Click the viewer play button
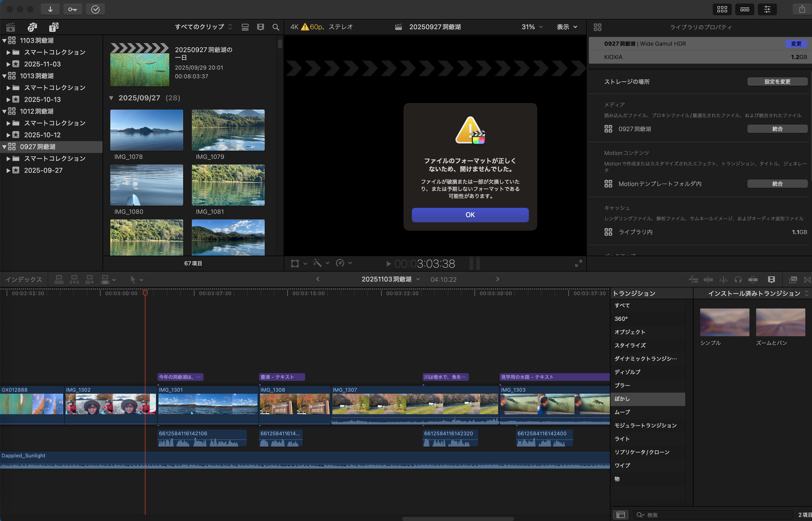 (x=388, y=264)
